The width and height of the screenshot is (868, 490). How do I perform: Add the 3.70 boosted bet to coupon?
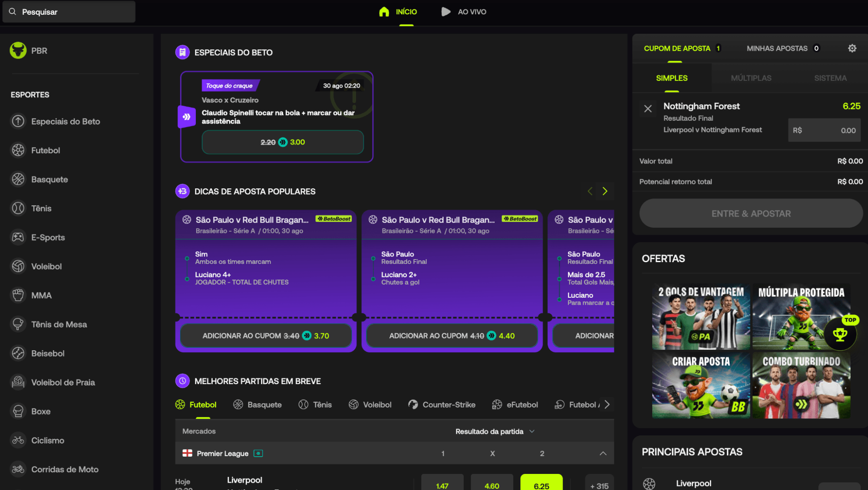266,335
